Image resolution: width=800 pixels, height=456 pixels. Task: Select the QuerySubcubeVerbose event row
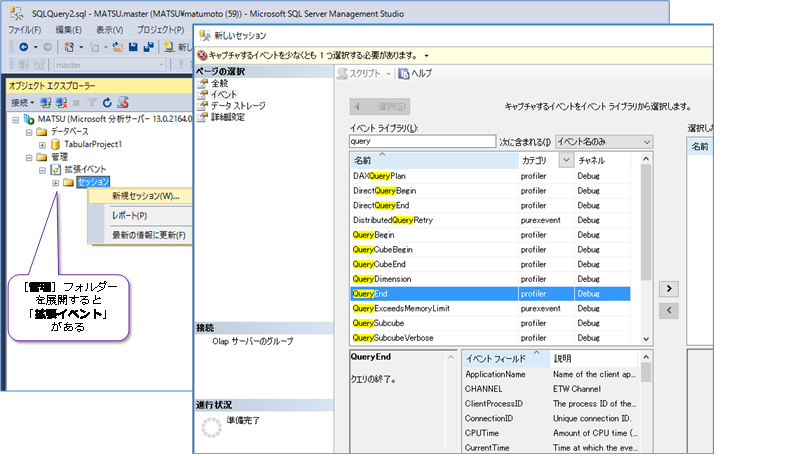tap(490, 338)
